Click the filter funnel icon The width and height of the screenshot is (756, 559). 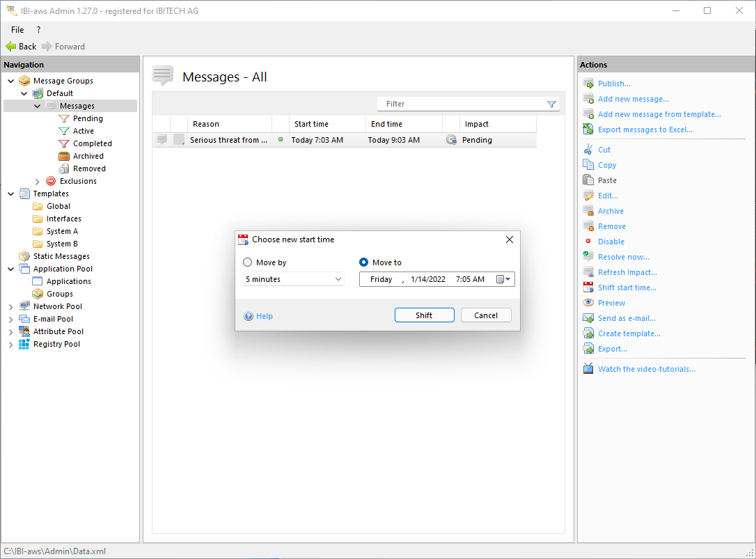click(551, 104)
